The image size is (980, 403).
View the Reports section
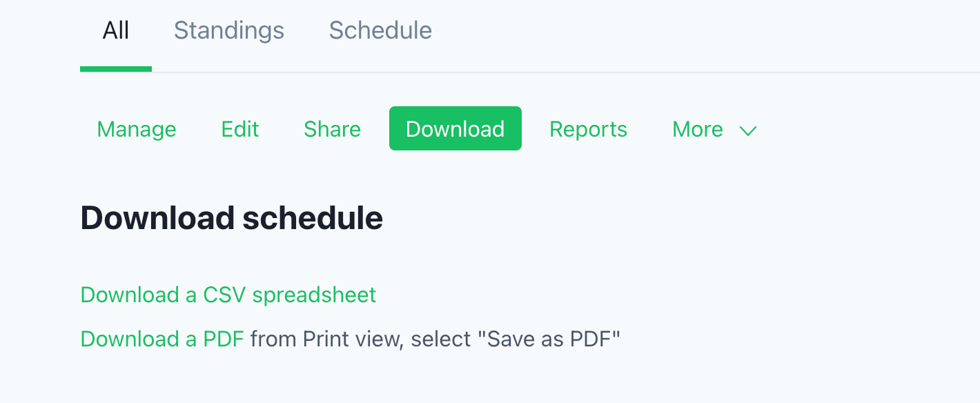(588, 129)
